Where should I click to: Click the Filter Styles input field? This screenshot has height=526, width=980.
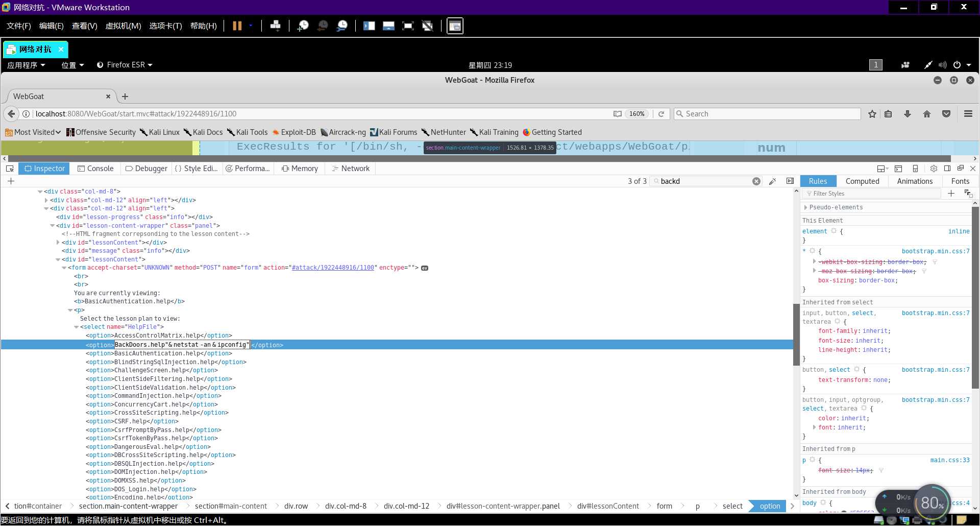pyautogui.click(x=872, y=194)
